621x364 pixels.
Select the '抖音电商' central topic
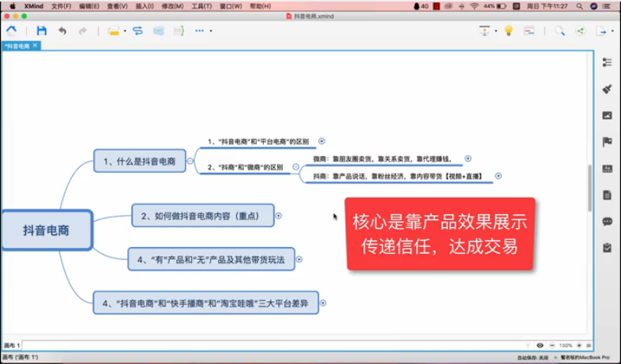click(x=46, y=229)
